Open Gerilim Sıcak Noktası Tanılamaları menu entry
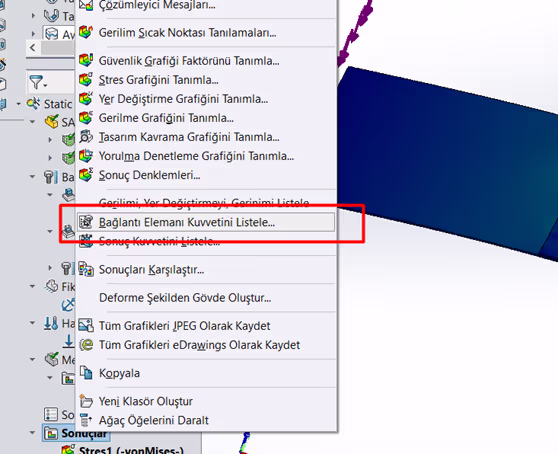 [x=206, y=33]
